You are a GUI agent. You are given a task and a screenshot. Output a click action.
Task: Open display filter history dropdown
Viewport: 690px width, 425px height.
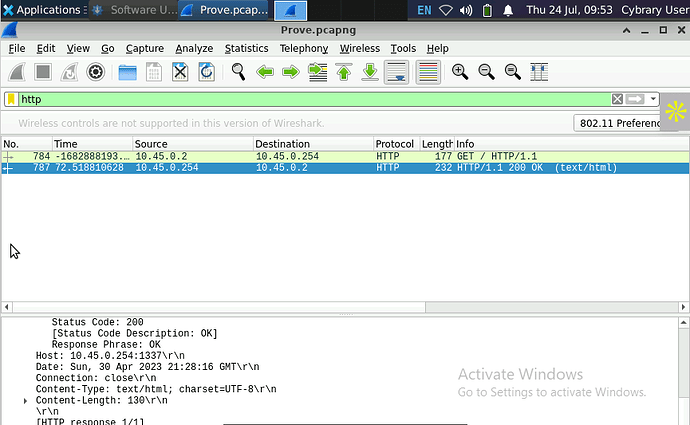click(653, 99)
